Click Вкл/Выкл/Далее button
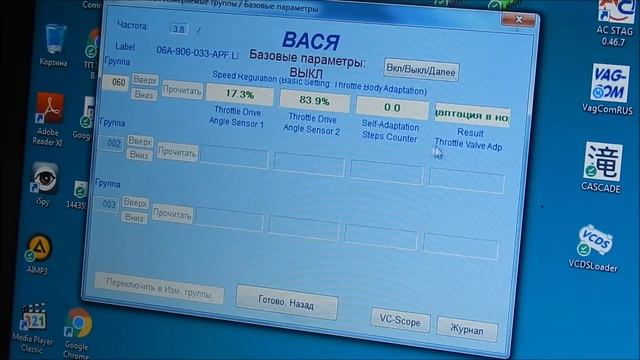The width and height of the screenshot is (640, 360). [x=421, y=70]
